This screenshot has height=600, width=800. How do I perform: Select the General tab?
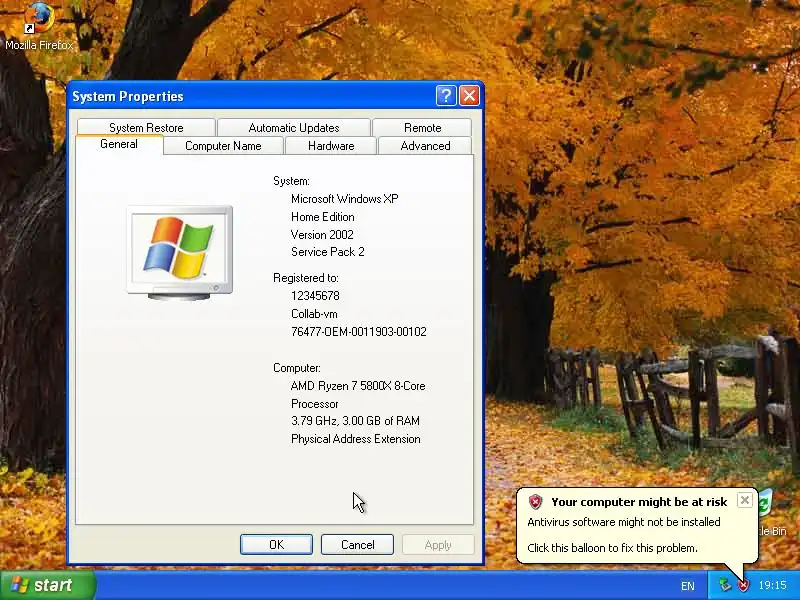[x=119, y=144]
